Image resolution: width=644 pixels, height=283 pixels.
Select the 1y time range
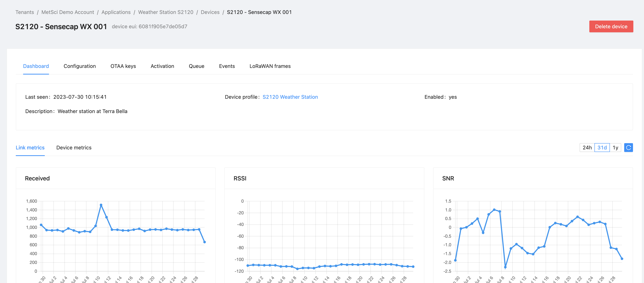coord(615,148)
